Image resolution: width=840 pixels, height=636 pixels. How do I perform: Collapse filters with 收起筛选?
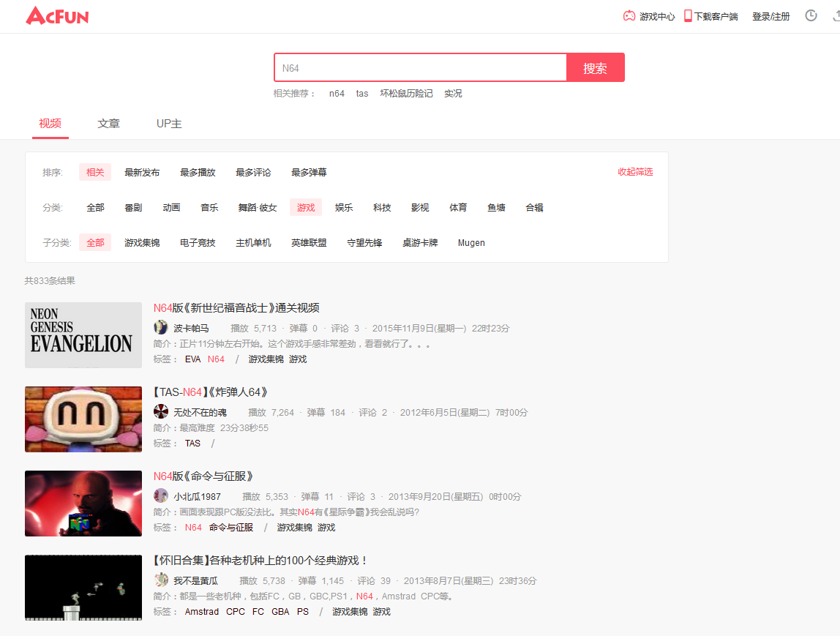(635, 172)
